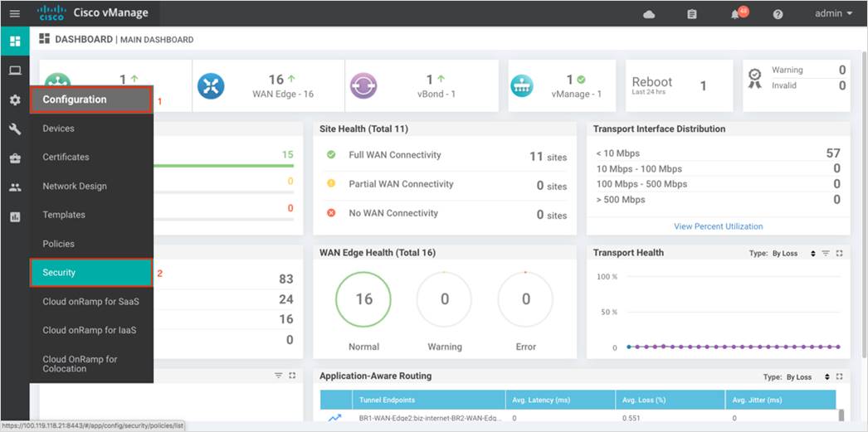Open Devices in Configuration menu
Image resolution: width=868 pixels, height=432 pixels.
[90, 129]
